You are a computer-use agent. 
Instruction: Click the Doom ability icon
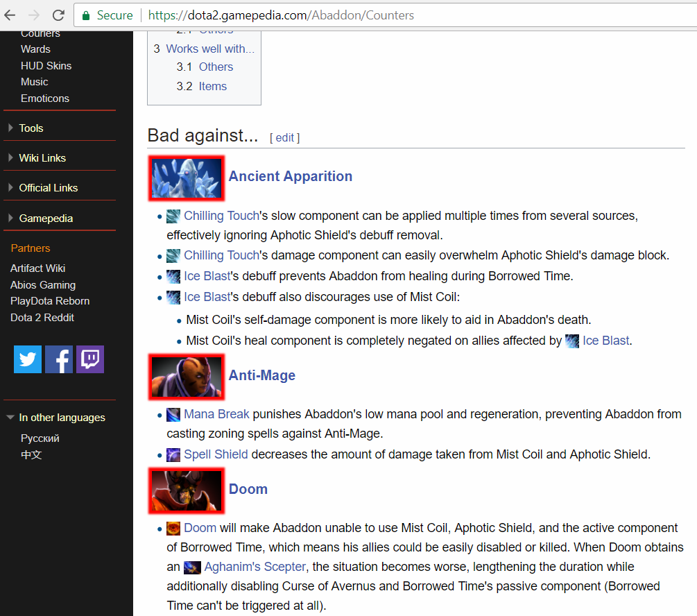click(x=173, y=529)
